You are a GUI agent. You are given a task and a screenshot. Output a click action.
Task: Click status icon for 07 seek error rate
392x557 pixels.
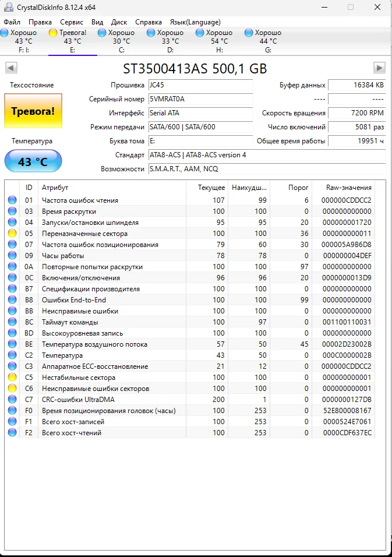[x=12, y=244]
